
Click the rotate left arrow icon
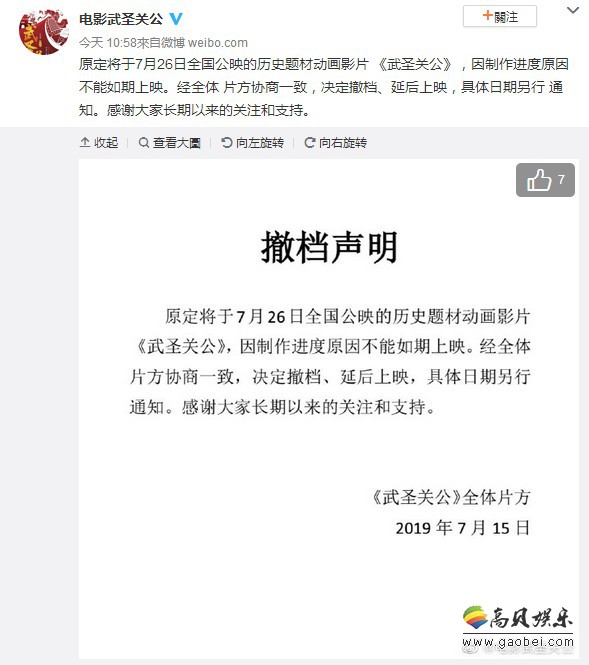pyautogui.click(x=227, y=142)
